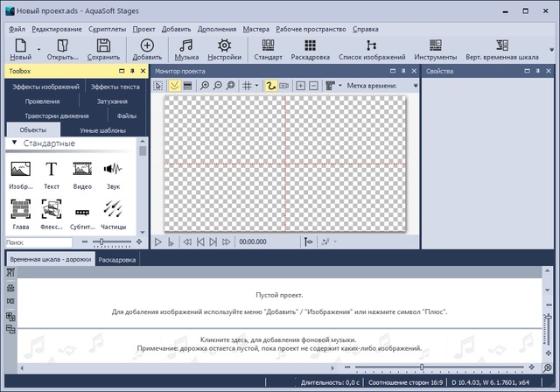Select the Sound (Звук) object icon
The height and width of the screenshot is (392, 560).
(112, 169)
